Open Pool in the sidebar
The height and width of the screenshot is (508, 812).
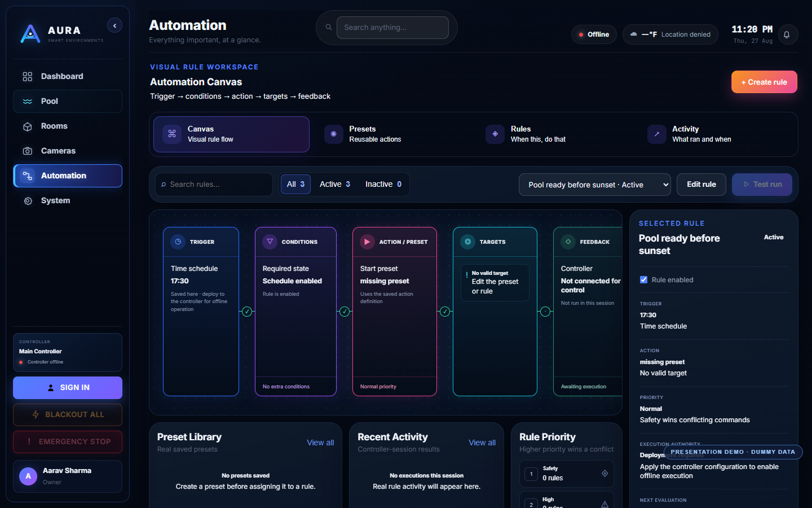coord(68,101)
